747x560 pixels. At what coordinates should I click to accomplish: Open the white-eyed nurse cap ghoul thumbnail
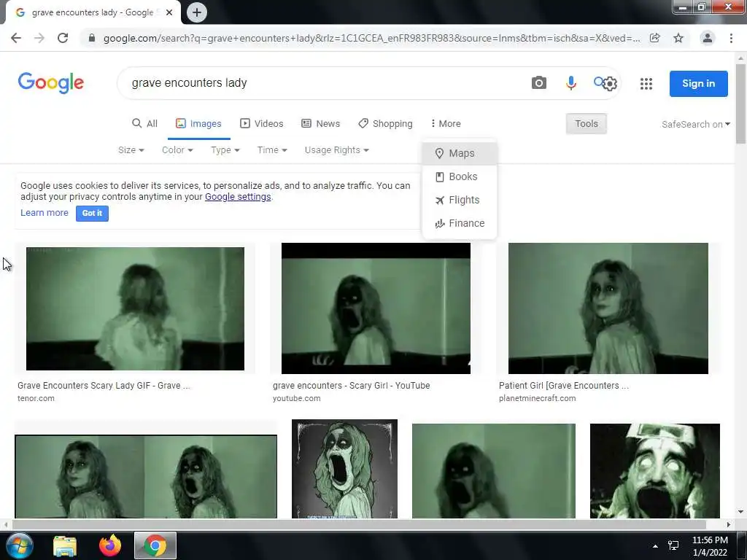655,471
